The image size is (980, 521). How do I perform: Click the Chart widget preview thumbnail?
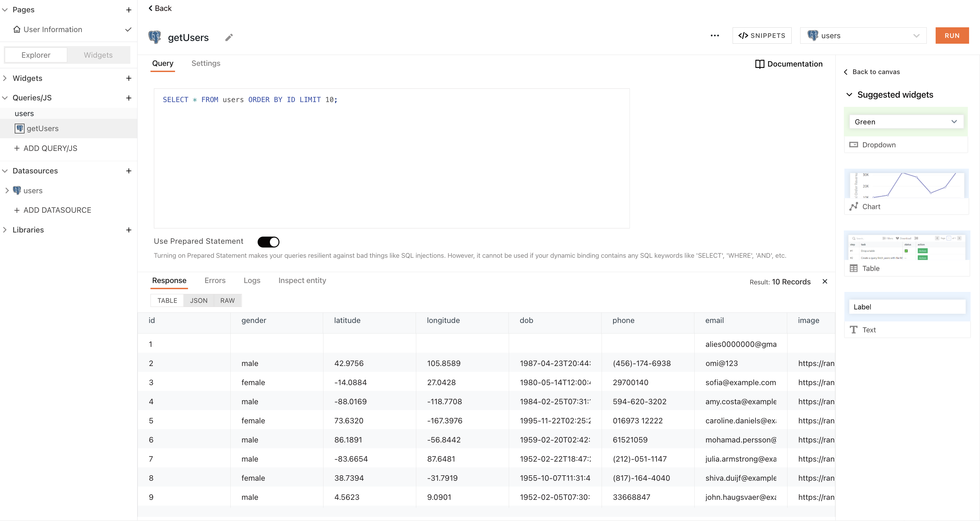pyautogui.click(x=906, y=183)
